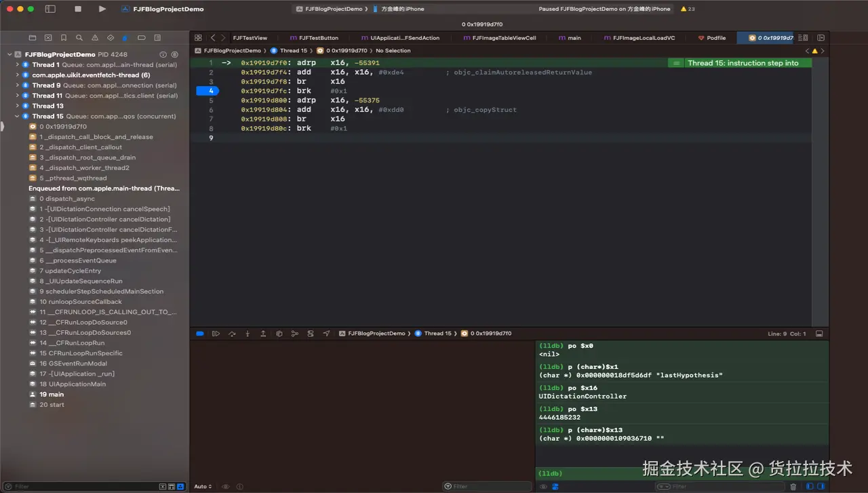The height and width of the screenshot is (493, 868).
Task: Select frame 18 UIApplicationMain
Action: coord(73,384)
